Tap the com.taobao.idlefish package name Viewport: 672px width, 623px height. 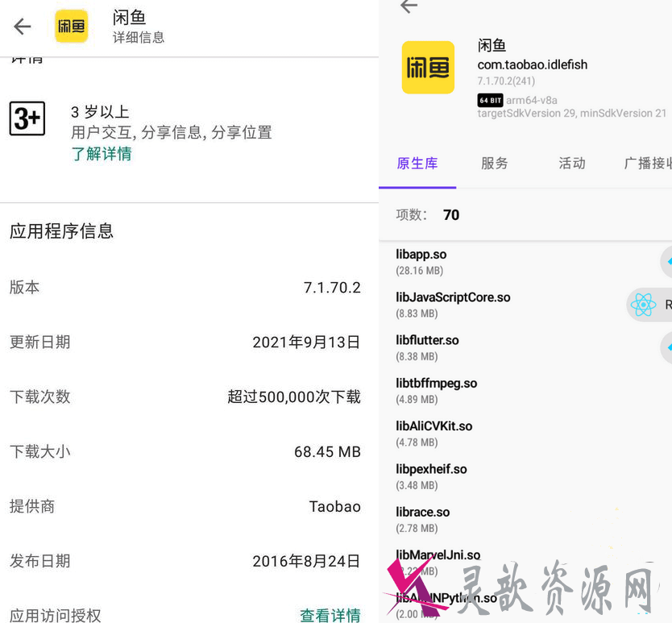pyautogui.click(x=533, y=64)
